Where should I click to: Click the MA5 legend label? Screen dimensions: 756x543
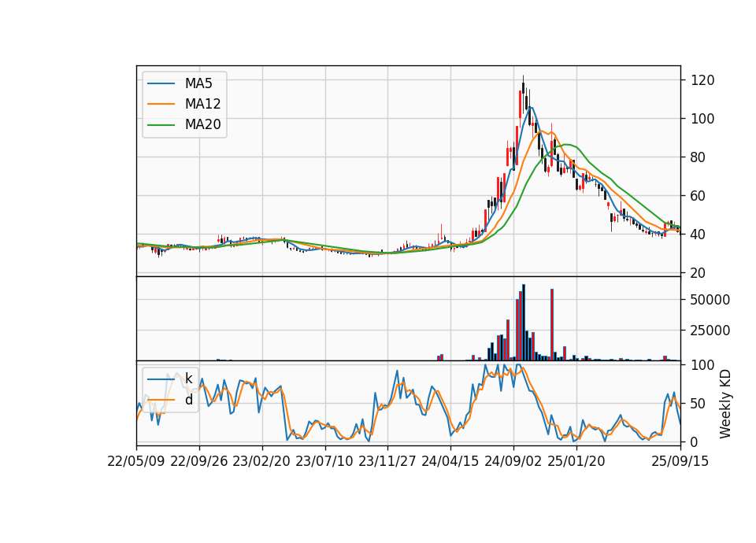point(198,83)
